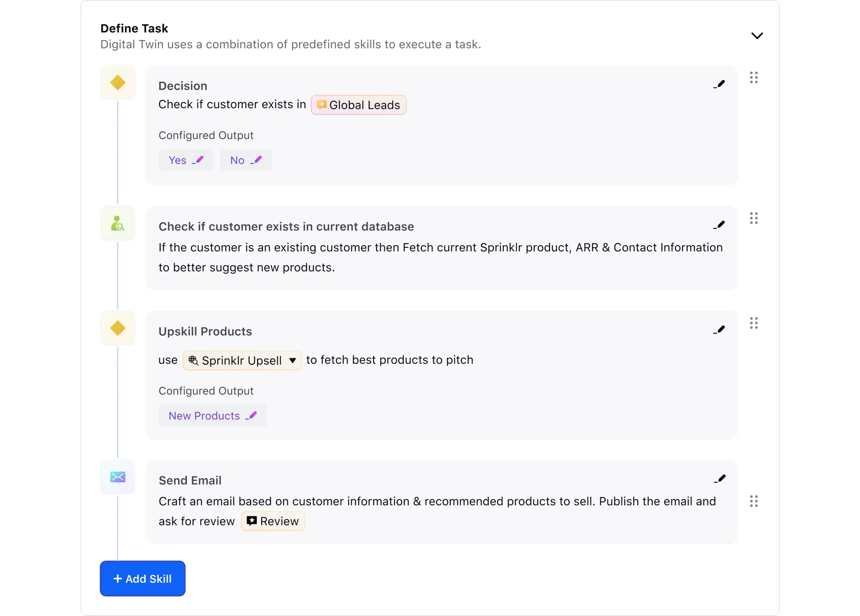Viewport: 860px width, 616px height.
Task: Click the drag handle beside Decision card
Action: [754, 77]
